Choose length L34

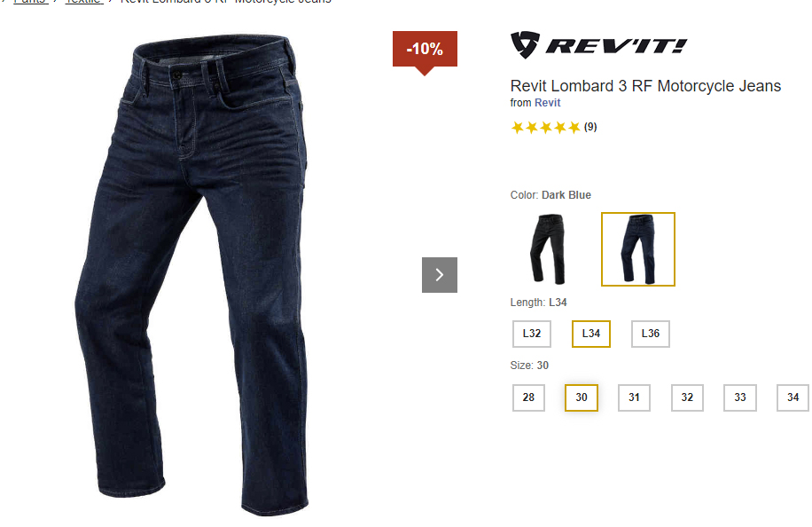click(x=591, y=334)
